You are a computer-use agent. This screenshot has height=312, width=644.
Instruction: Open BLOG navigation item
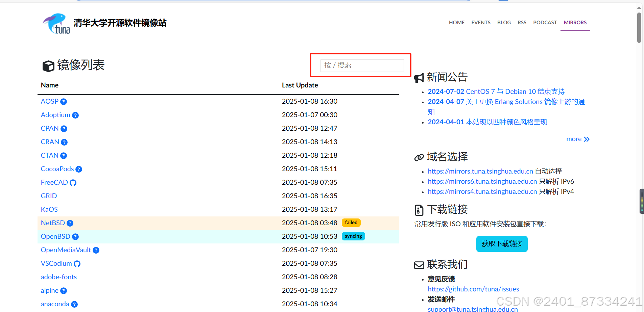pyautogui.click(x=504, y=22)
